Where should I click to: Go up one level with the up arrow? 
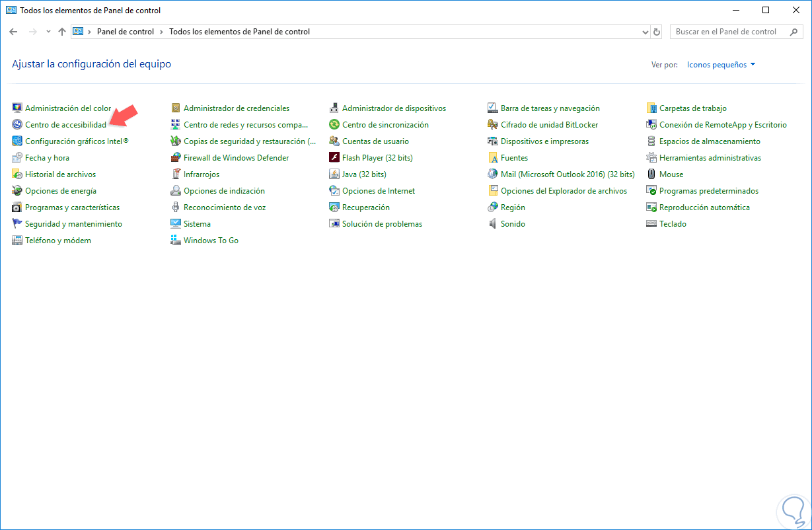pos(61,32)
